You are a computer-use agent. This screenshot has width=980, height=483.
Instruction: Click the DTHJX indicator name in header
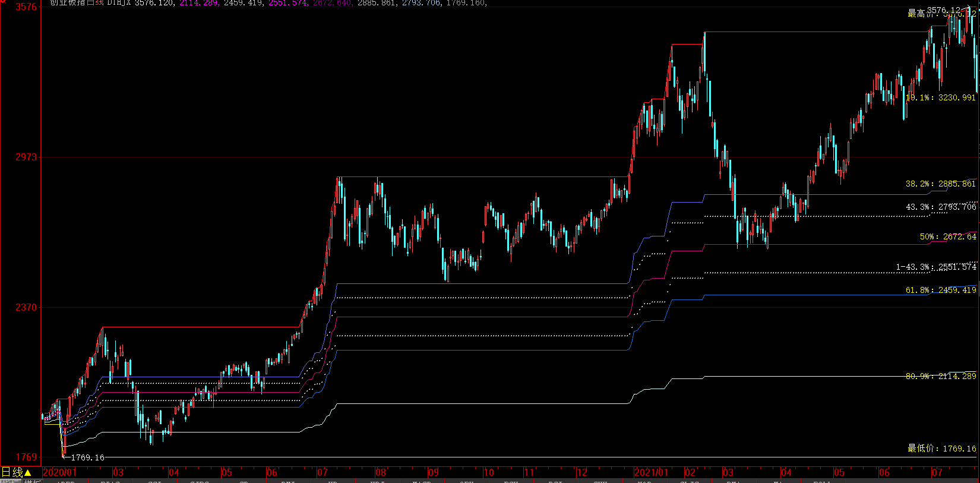coord(119,3)
